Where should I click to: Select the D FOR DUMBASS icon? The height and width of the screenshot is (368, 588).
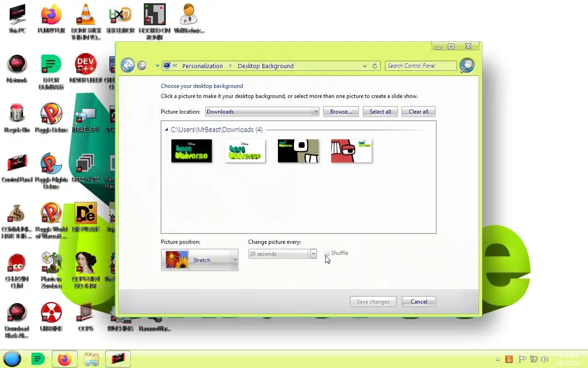pyautogui.click(x=51, y=71)
